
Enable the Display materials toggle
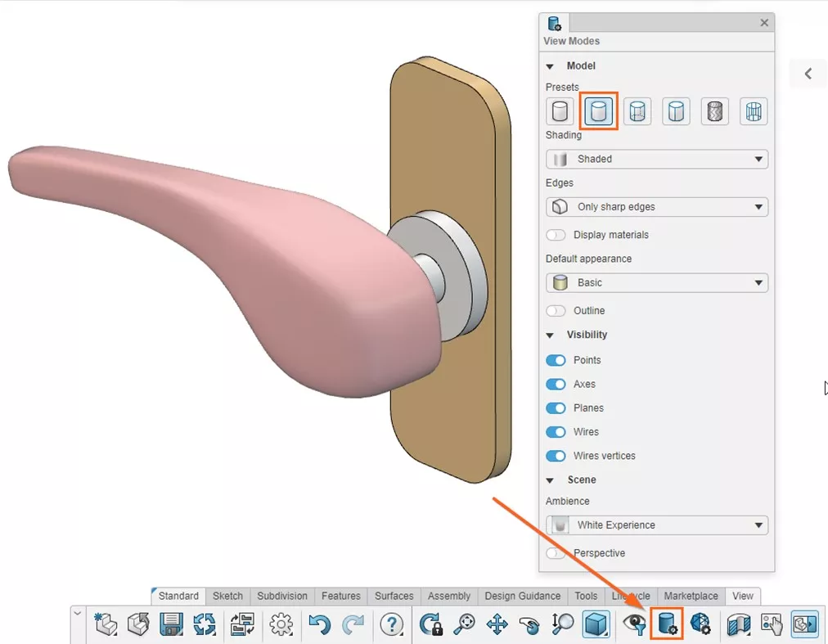556,234
